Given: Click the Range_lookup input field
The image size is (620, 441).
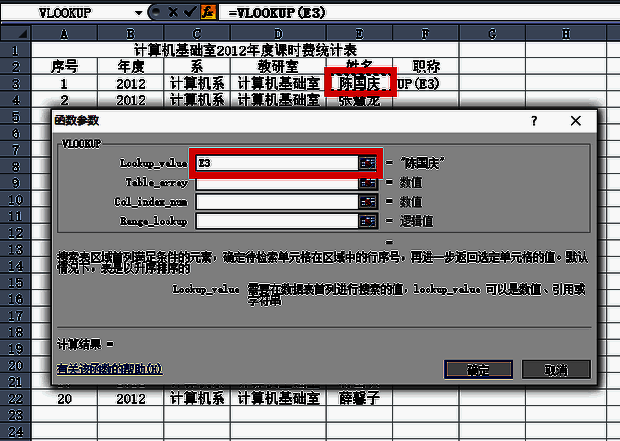Looking at the screenshot, I should (x=277, y=221).
